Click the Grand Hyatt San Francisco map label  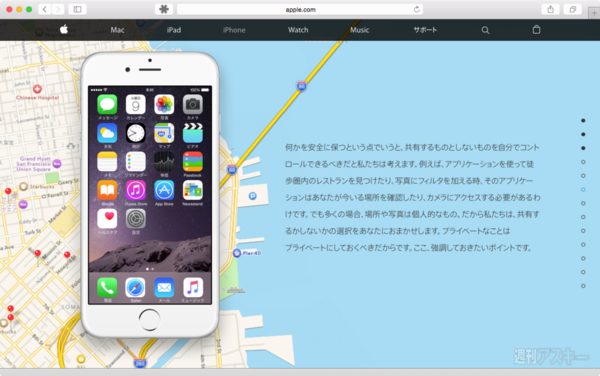(x=34, y=164)
